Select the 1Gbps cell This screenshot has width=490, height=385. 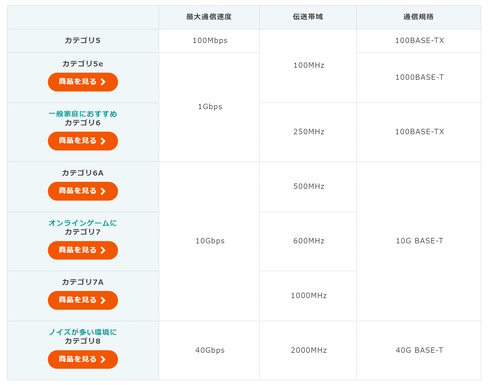point(210,107)
